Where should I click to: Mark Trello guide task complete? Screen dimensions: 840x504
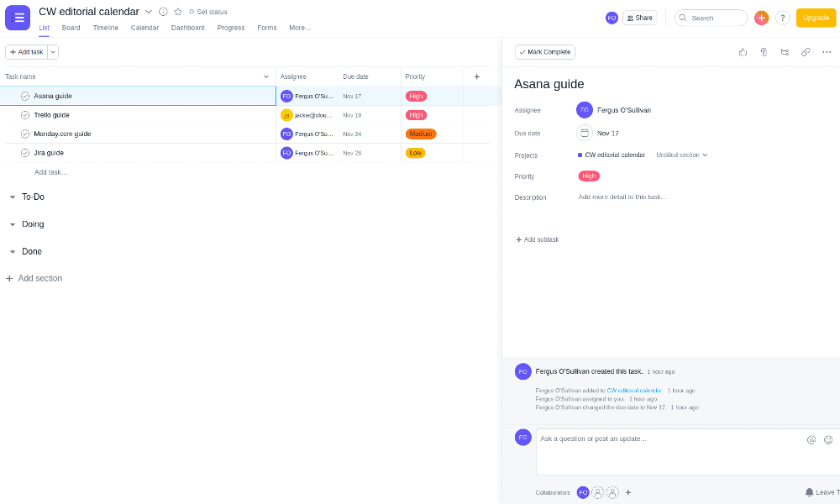[x=25, y=115]
